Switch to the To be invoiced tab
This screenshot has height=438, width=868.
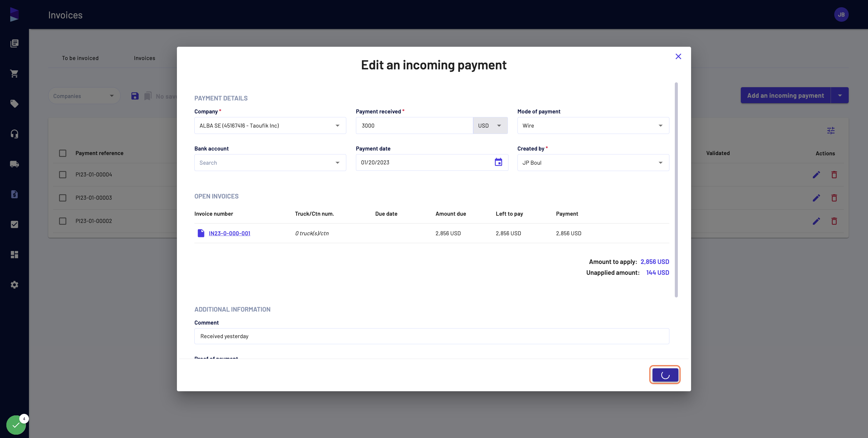click(80, 58)
